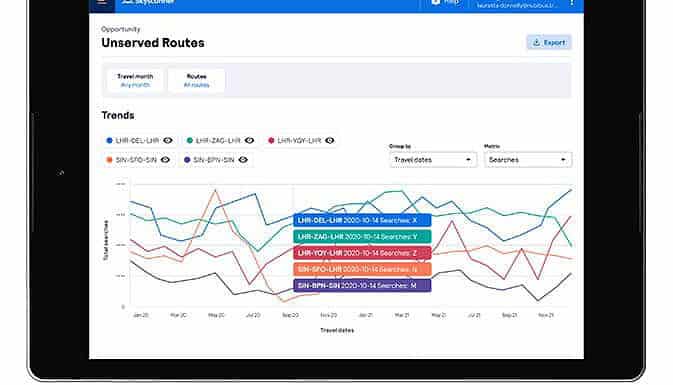
Task: Expand the Group by Travel dates dropdown
Action: tap(433, 160)
